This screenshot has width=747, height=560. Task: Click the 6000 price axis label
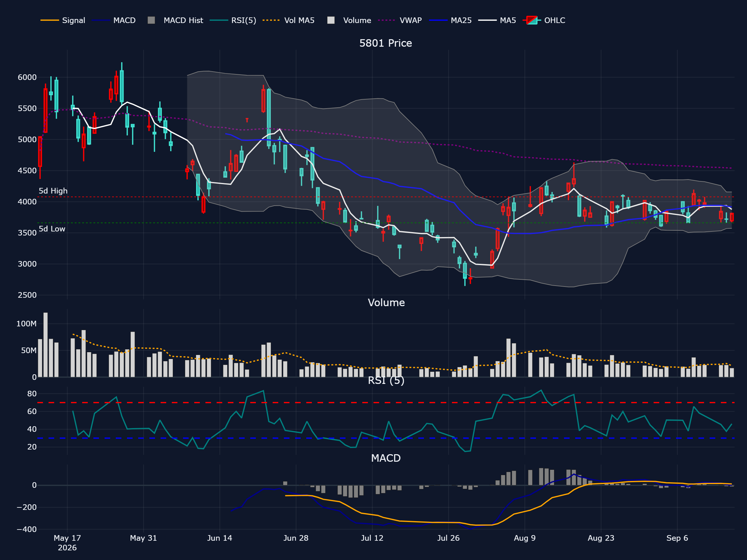(27, 77)
